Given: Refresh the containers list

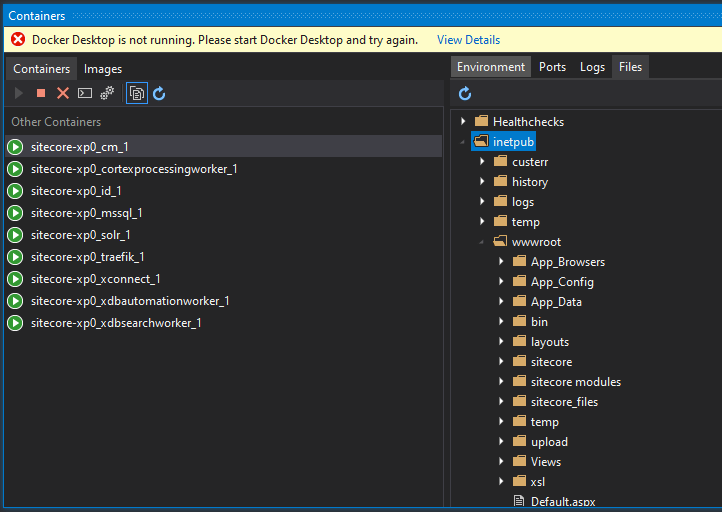Looking at the screenshot, I should pos(159,93).
